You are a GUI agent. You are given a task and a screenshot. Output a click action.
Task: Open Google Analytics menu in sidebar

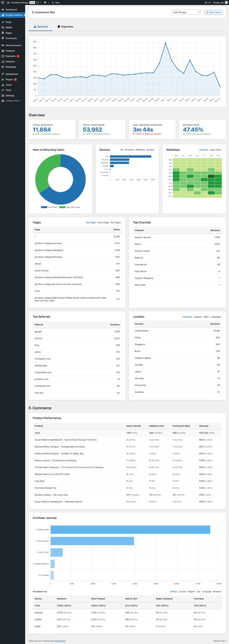[x=12, y=15]
